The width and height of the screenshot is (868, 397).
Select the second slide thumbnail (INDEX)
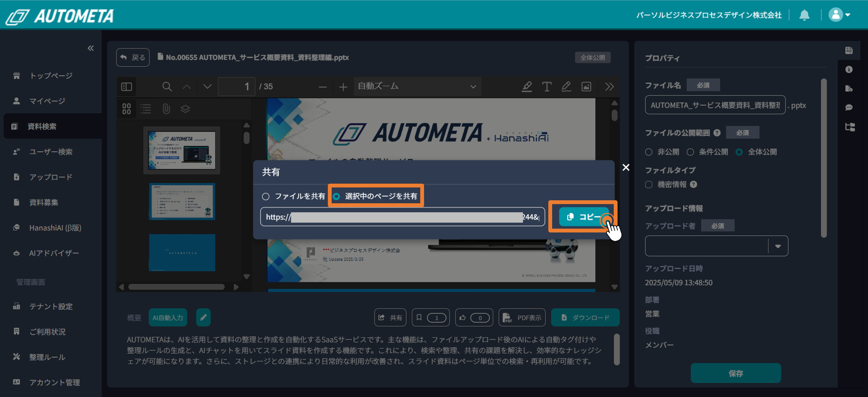click(x=182, y=201)
